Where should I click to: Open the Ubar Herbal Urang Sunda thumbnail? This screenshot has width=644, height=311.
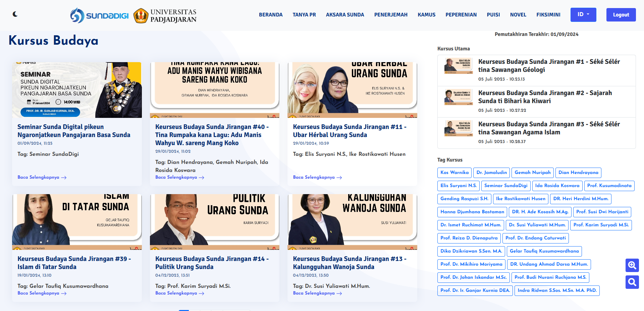352,90
